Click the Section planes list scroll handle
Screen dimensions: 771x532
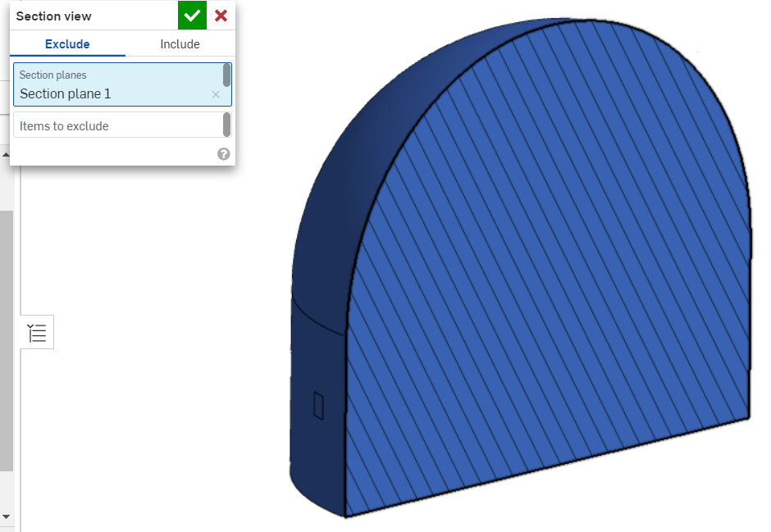[x=226, y=75]
